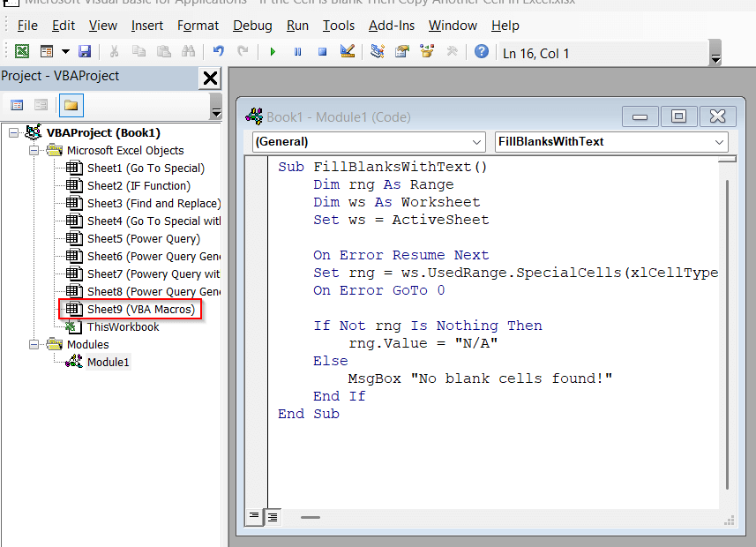Viewport: 756px width, 547px height.
Task: Open Help via question mark icon
Action: pos(481,52)
